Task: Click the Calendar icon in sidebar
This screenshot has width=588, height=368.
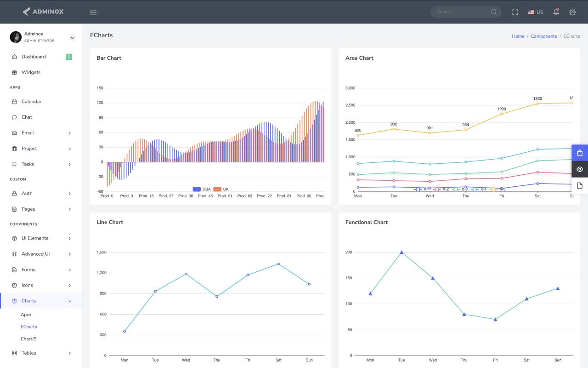Action: click(14, 102)
